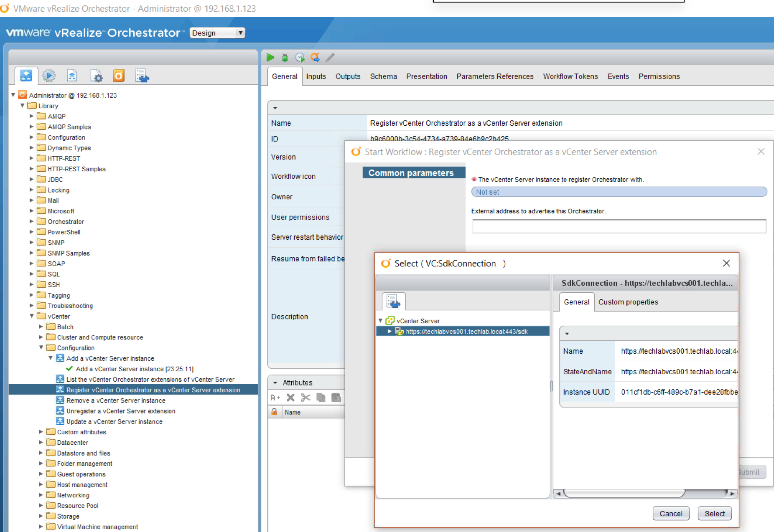The image size is (774, 532).
Task: Click the green Start workflow play icon
Action: pos(270,57)
